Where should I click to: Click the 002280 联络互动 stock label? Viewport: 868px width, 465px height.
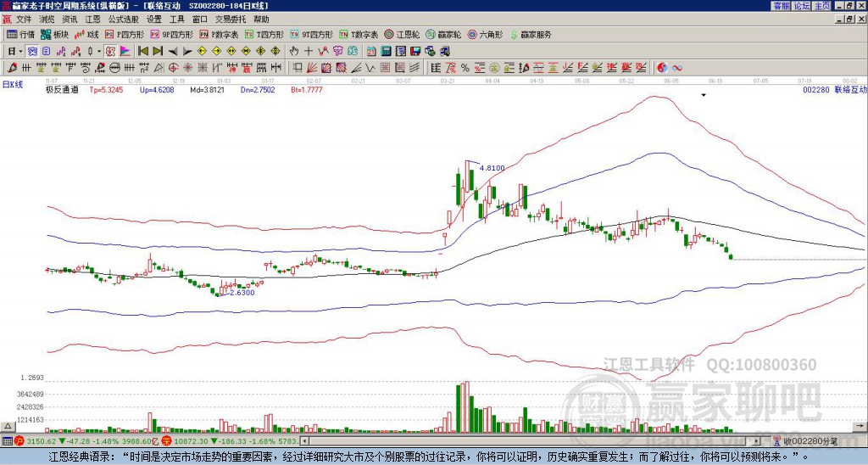(x=834, y=89)
